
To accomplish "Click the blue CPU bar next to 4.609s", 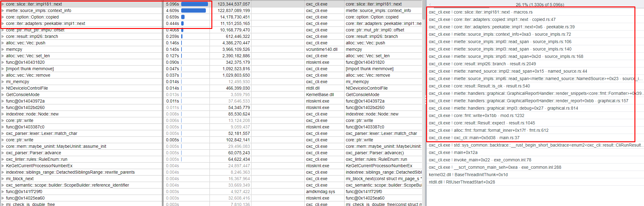I will pyautogui.click(x=194, y=10).
